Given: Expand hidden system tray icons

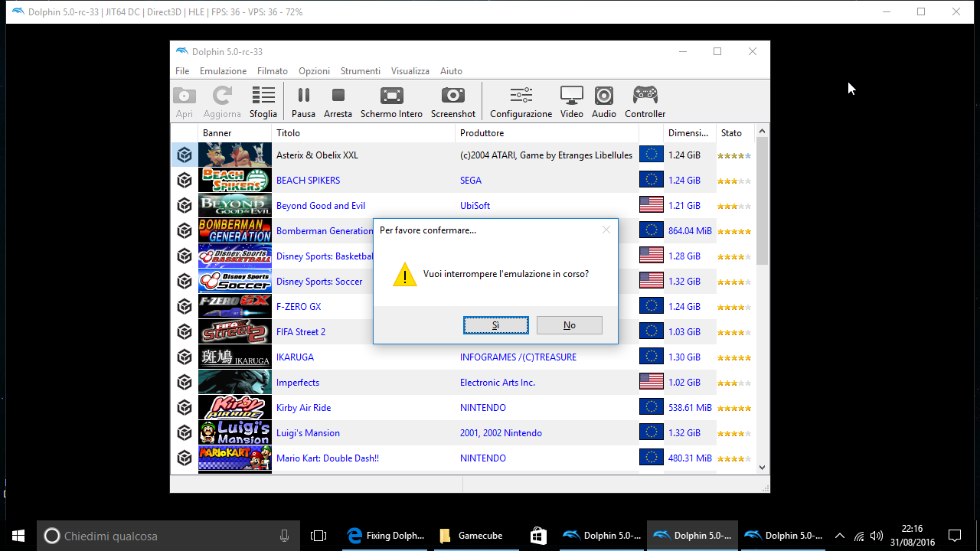Looking at the screenshot, I should coord(840,536).
